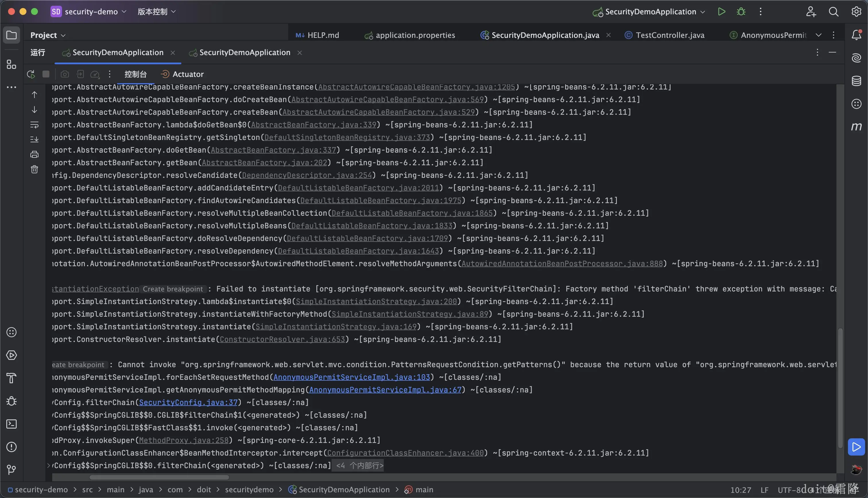The image size is (868, 498).
Task: Click the print console output icon
Action: tap(34, 154)
